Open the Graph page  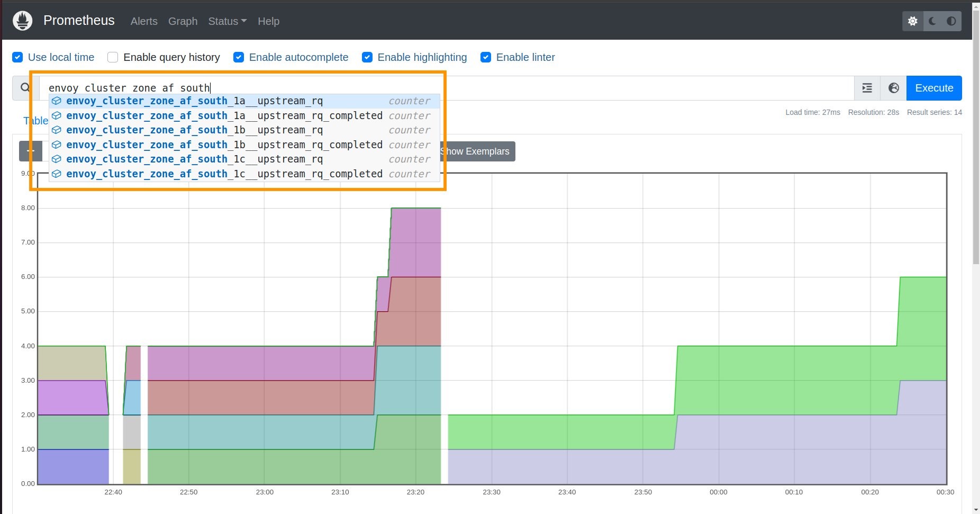[183, 21]
